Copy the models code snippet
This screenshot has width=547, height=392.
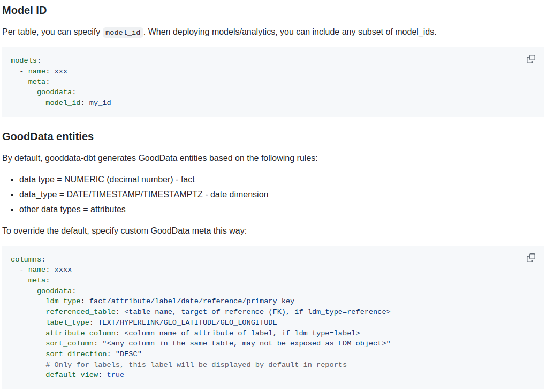530,59
